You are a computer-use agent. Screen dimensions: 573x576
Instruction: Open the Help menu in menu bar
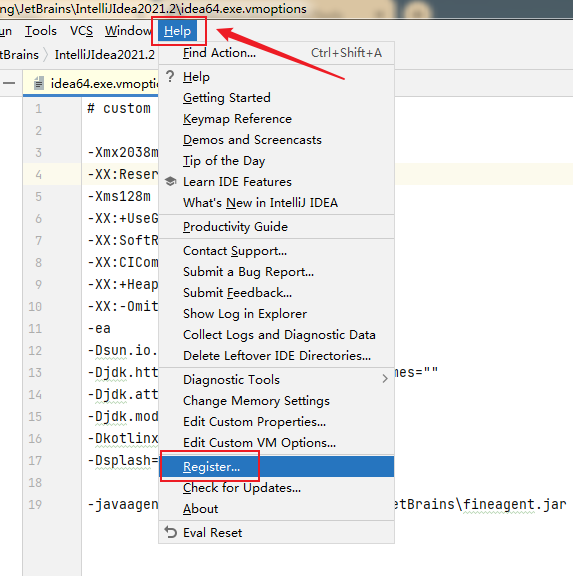[177, 31]
